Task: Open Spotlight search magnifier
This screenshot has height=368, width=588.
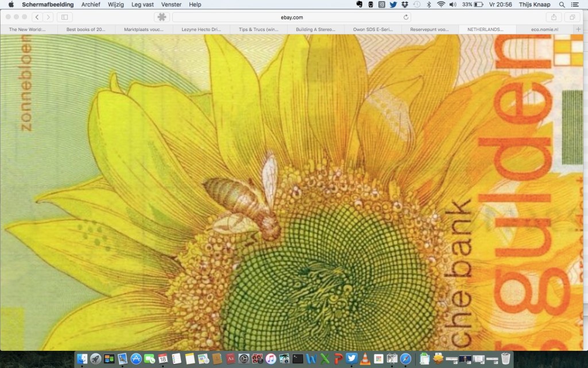Action: point(562,5)
